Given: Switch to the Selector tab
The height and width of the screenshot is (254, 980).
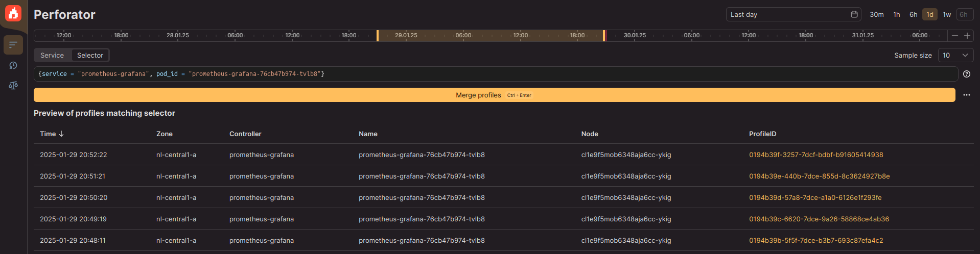Looking at the screenshot, I should tap(90, 55).
